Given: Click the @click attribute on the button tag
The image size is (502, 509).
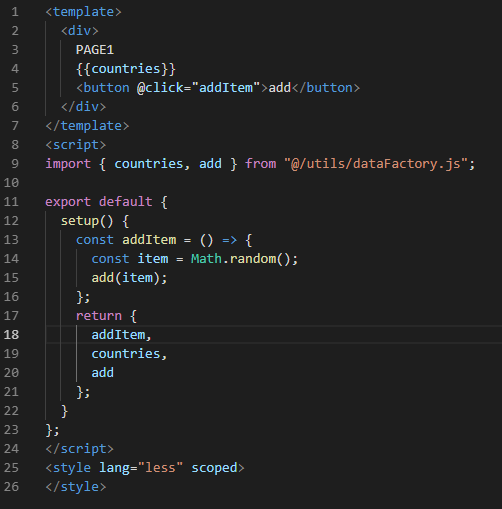Looking at the screenshot, I should (x=160, y=88).
